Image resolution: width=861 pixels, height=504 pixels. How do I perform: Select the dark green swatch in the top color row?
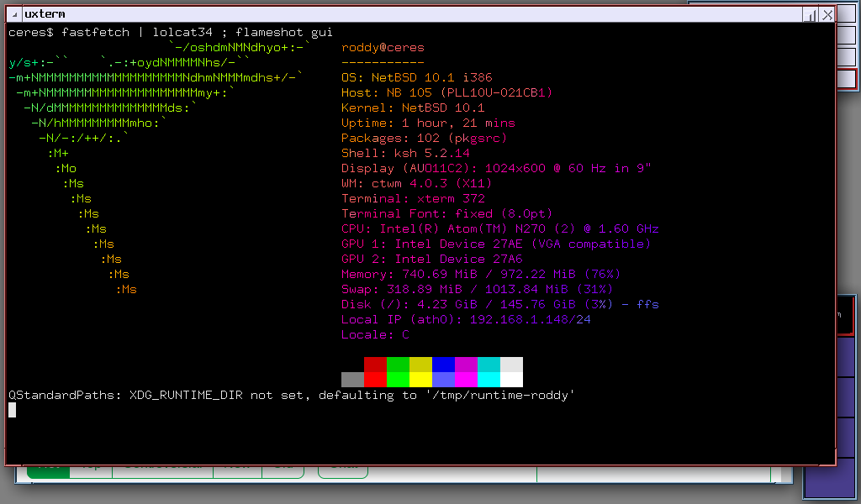[x=398, y=365]
